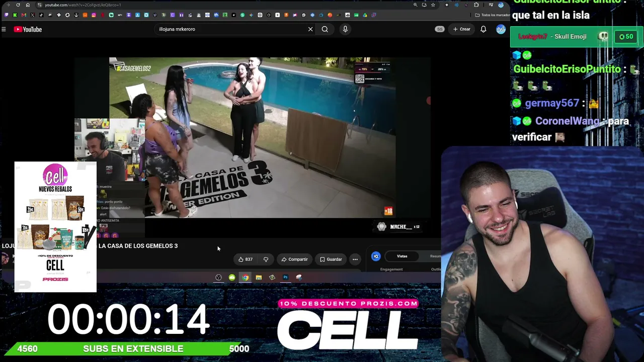The image size is (644, 362).
Task: Click the Compartir share button
Action: (x=294, y=259)
